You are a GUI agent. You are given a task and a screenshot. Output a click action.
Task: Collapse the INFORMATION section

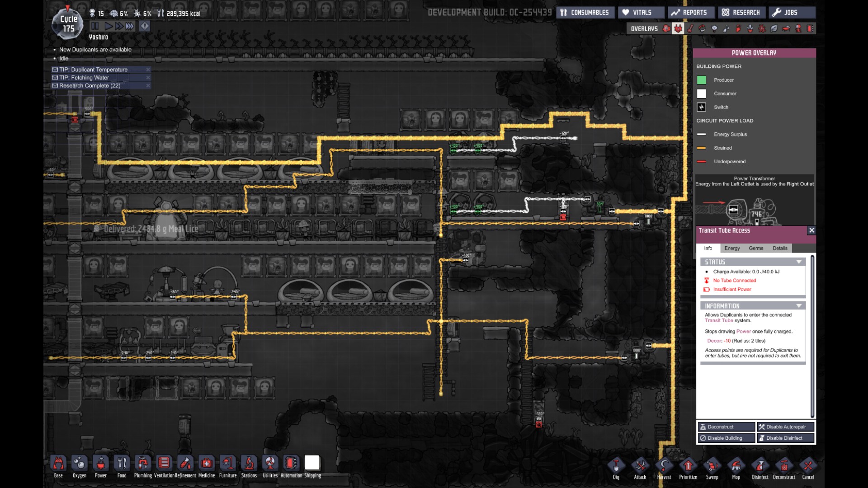798,306
